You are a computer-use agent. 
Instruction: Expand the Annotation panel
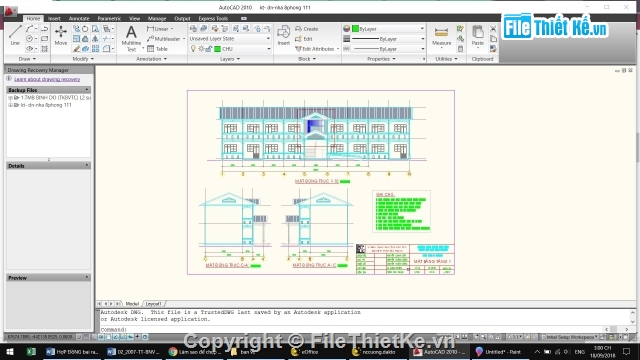point(151,59)
